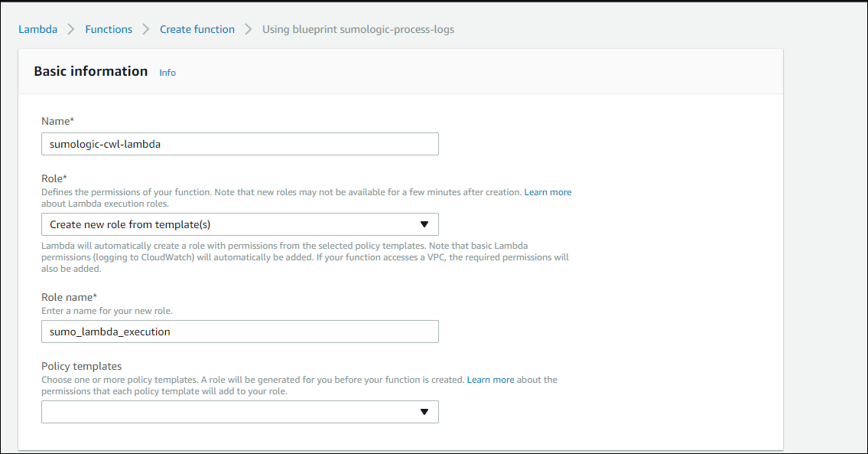Open the Functions breadcrumb link

tap(109, 29)
